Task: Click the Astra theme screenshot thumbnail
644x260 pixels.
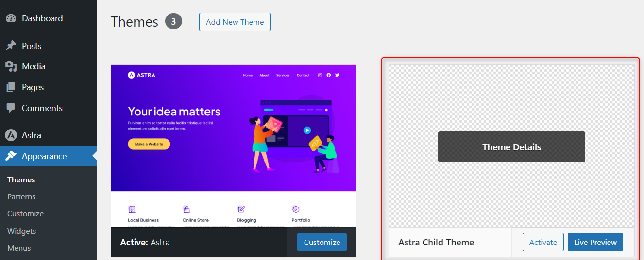Action: [234, 146]
